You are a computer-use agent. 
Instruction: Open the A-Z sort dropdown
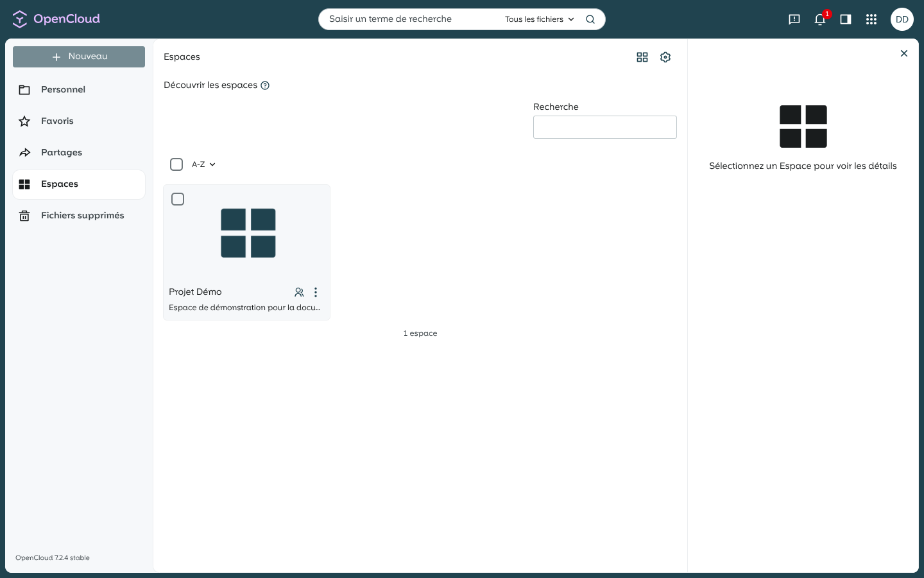203,164
